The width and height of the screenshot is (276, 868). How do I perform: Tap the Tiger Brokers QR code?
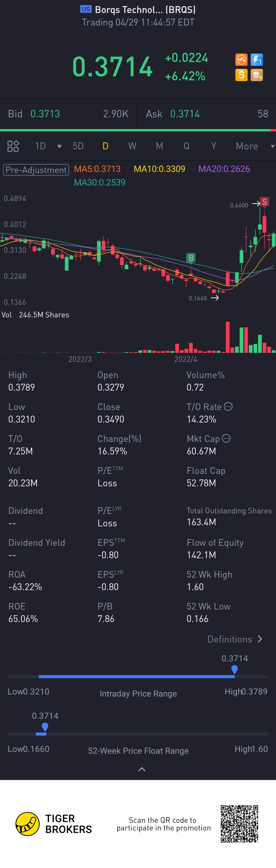tap(239, 824)
